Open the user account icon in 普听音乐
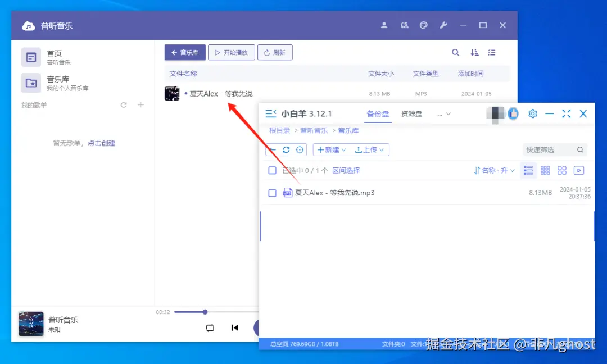Screen dimensions: 607x364 385,25
